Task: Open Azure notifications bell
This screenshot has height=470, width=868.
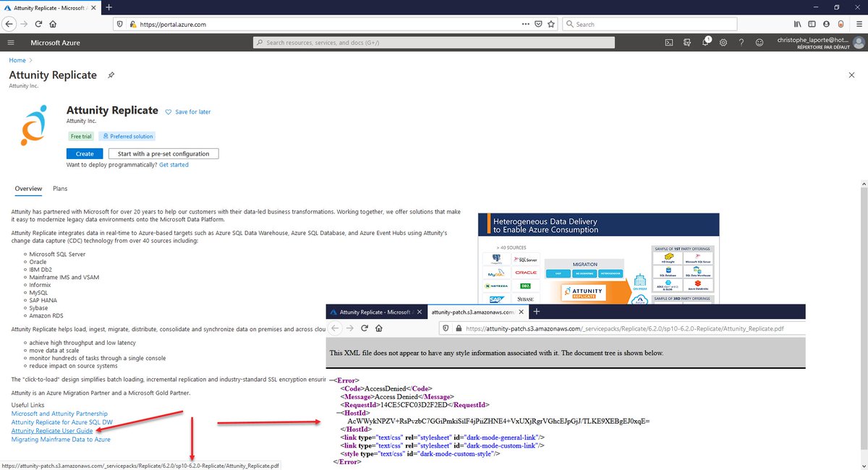Action: coord(706,43)
